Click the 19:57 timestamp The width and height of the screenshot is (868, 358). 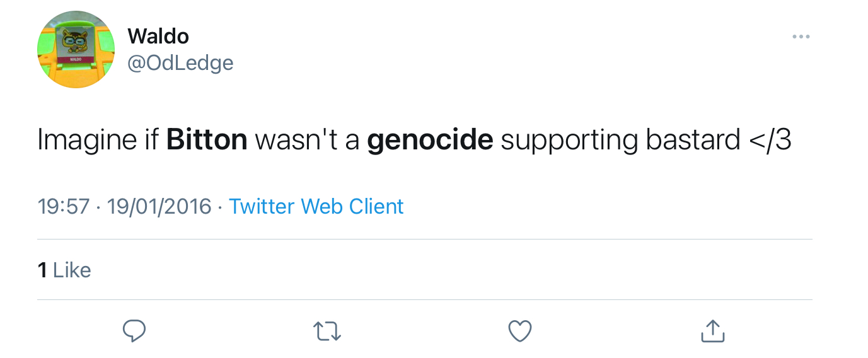(x=64, y=206)
